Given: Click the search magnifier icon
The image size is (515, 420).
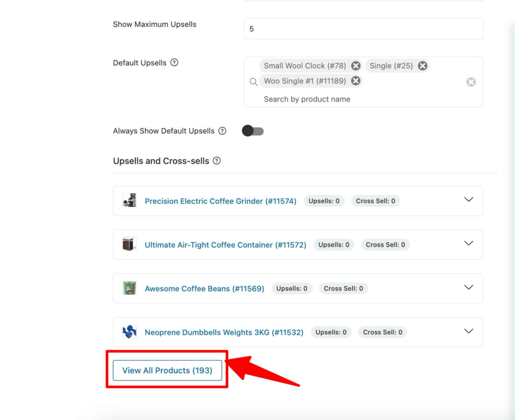Looking at the screenshot, I should pyautogui.click(x=253, y=82).
